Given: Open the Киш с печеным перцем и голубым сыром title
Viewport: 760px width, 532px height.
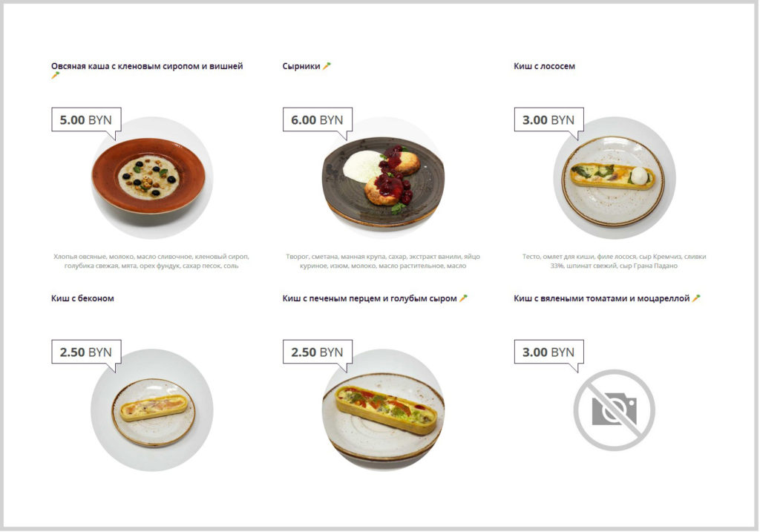Looking at the screenshot, I should tap(369, 298).
